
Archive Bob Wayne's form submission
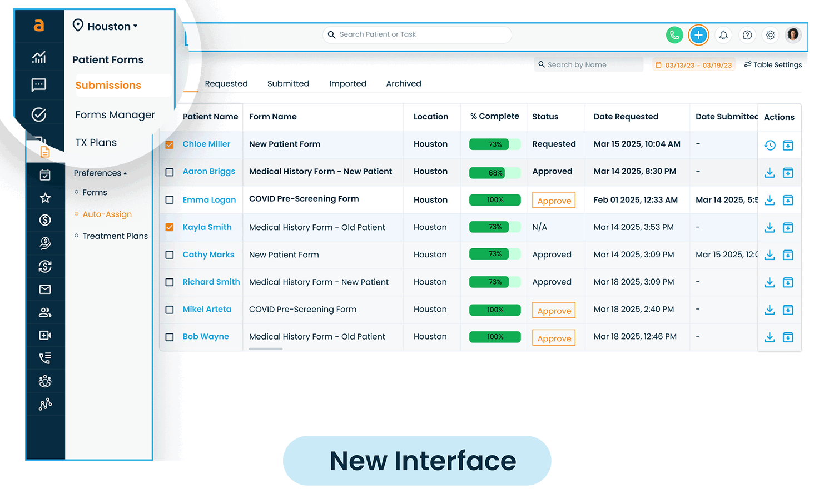(x=788, y=337)
